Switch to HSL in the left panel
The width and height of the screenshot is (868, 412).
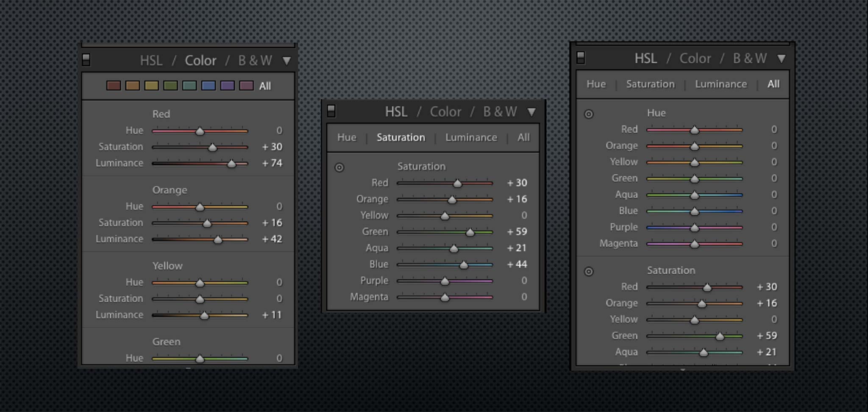click(x=151, y=61)
